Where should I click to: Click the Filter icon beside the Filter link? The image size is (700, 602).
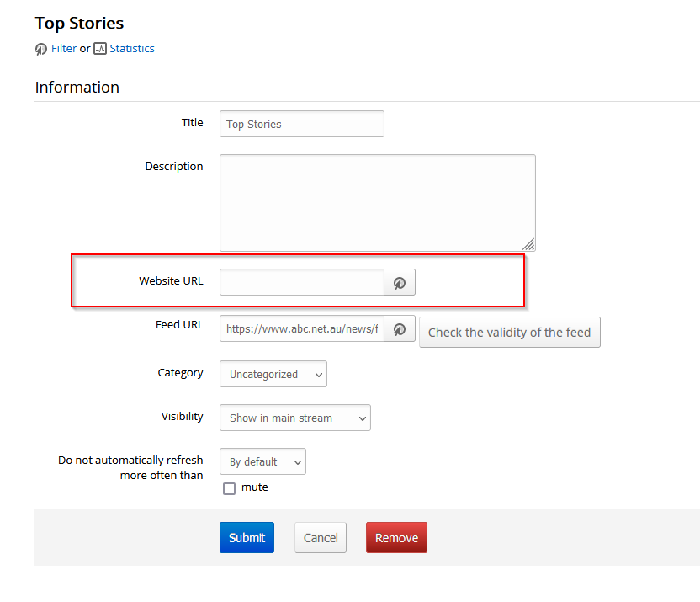pyautogui.click(x=41, y=49)
